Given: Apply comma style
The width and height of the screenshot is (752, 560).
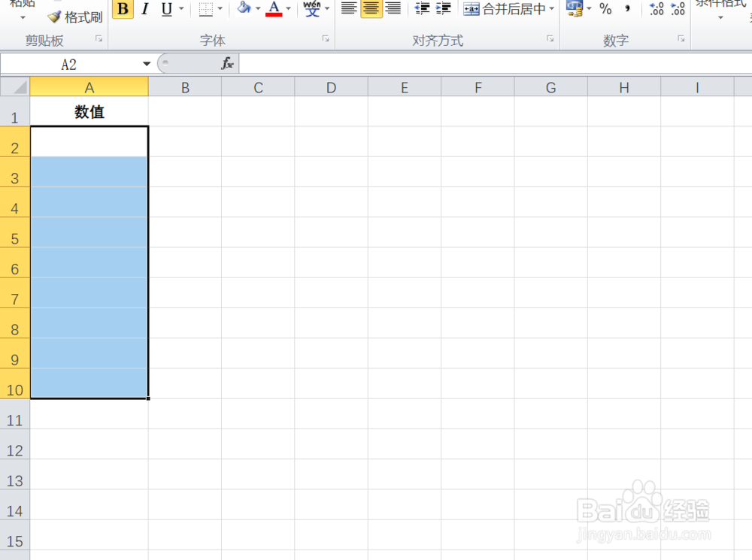Looking at the screenshot, I should [627, 8].
